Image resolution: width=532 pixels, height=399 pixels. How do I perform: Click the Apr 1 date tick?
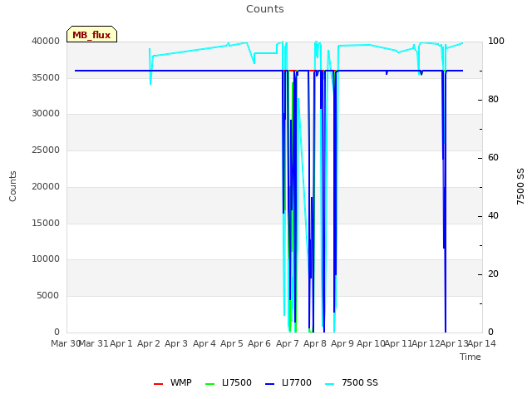point(121,343)
